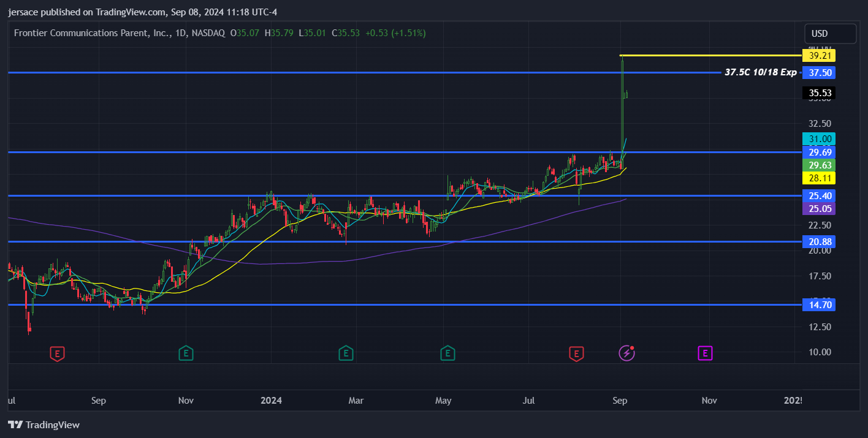The height and width of the screenshot is (438, 868).
Task: Click the Nov label at the right of the time axis
Action: 709,401
